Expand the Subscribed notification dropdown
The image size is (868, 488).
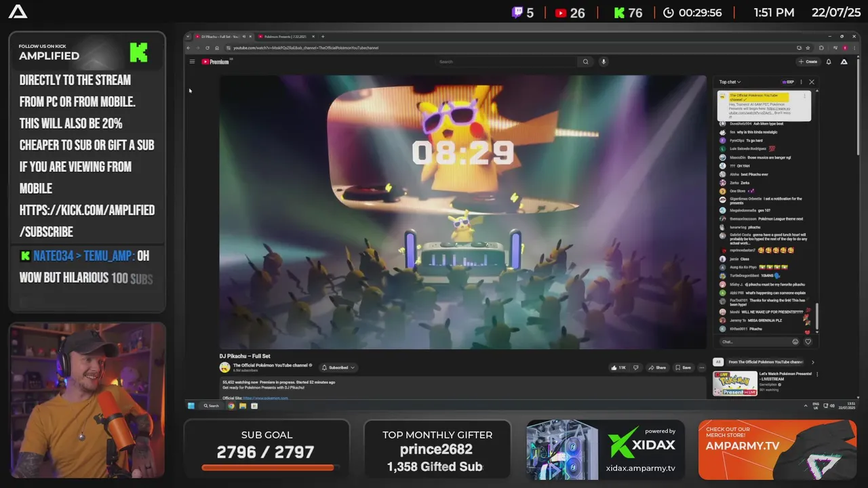click(338, 367)
